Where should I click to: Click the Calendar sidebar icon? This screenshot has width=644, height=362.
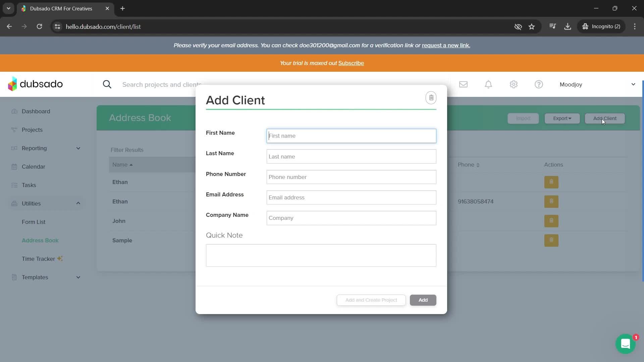[14, 167]
